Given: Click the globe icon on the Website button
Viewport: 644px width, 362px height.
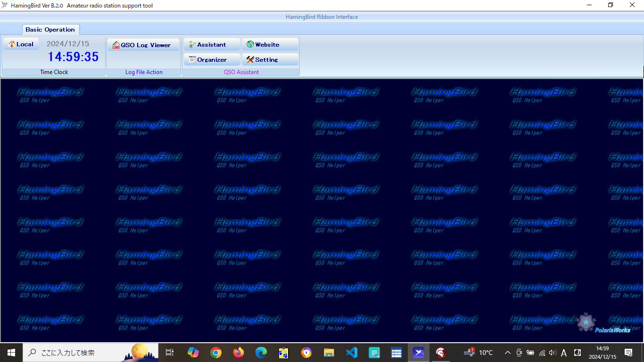Looking at the screenshot, I should (x=250, y=44).
